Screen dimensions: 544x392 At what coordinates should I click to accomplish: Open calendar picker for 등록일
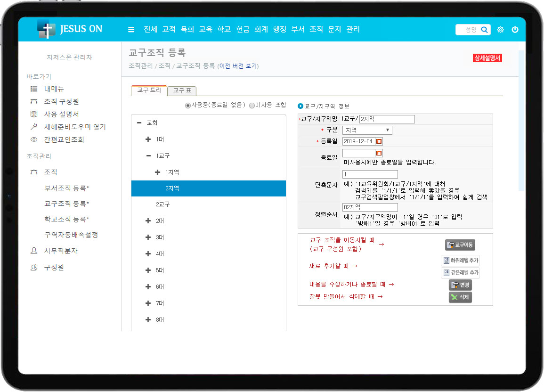(x=379, y=141)
